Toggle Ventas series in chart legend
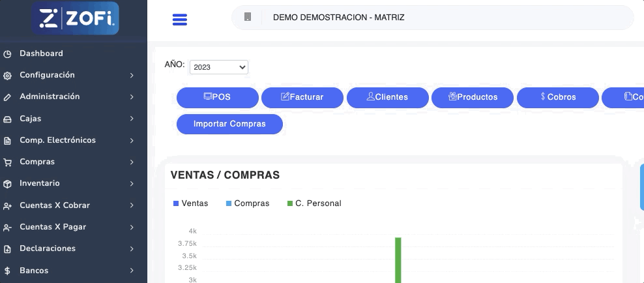The width and height of the screenshot is (644, 283). click(191, 203)
